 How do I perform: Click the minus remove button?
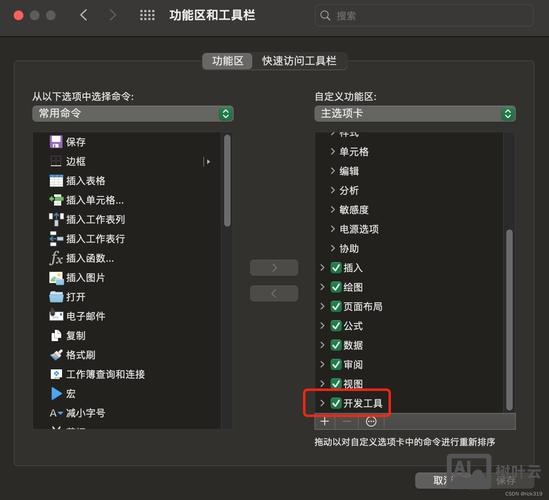coord(347,421)
